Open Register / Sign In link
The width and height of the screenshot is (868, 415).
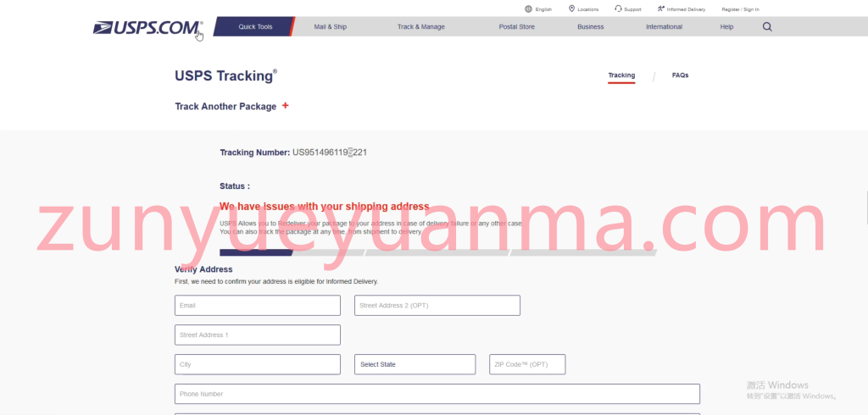[740, 9]
